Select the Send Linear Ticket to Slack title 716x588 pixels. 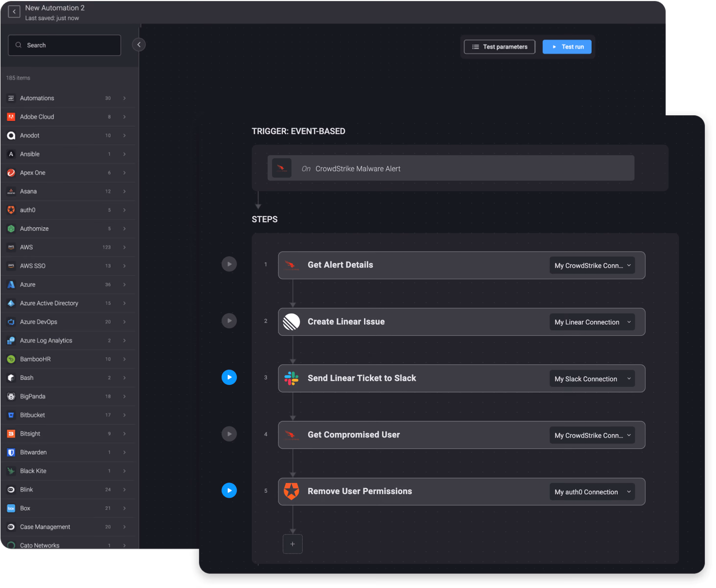pyautogui.click(x=362, y=378)
